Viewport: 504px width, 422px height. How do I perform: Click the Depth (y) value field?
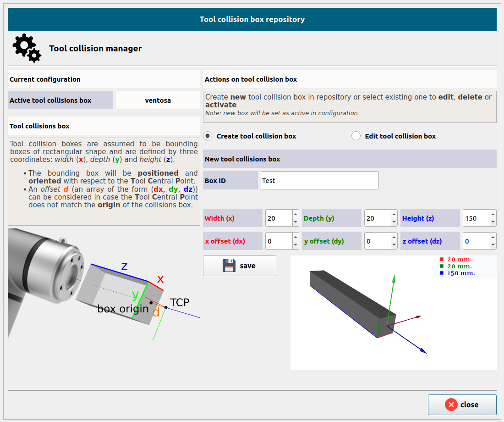[378, 218]
